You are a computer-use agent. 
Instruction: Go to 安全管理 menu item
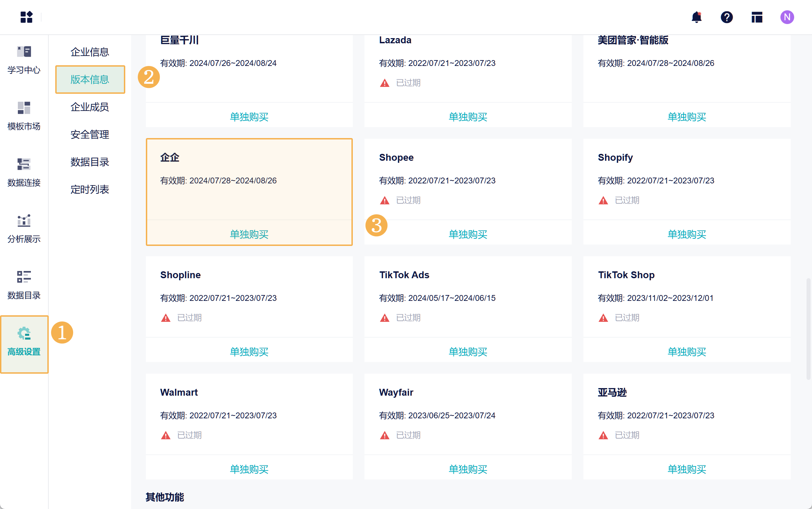[90, 134]
